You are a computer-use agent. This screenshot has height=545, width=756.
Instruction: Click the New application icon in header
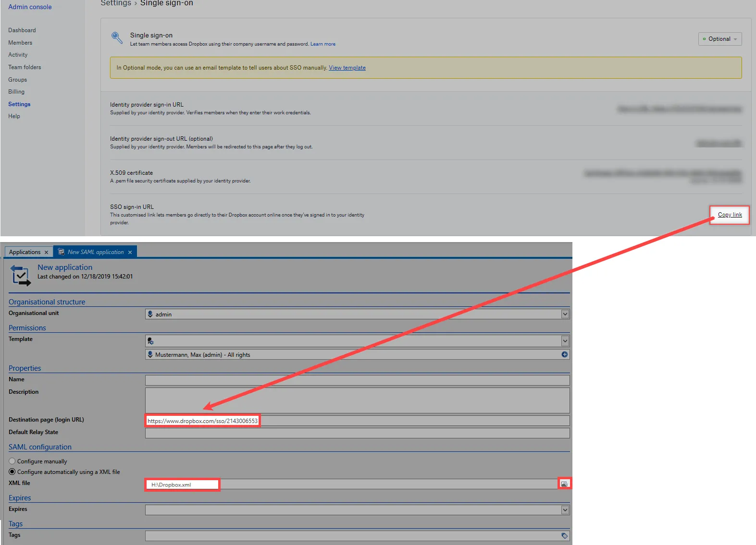(x=21, y=276)
